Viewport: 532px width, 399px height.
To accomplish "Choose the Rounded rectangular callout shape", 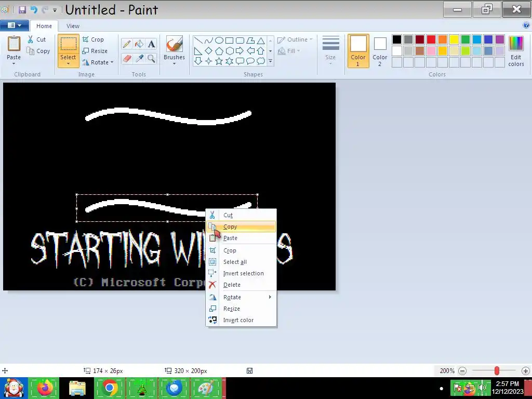I will pyautogui.click(x=240, y=61).
